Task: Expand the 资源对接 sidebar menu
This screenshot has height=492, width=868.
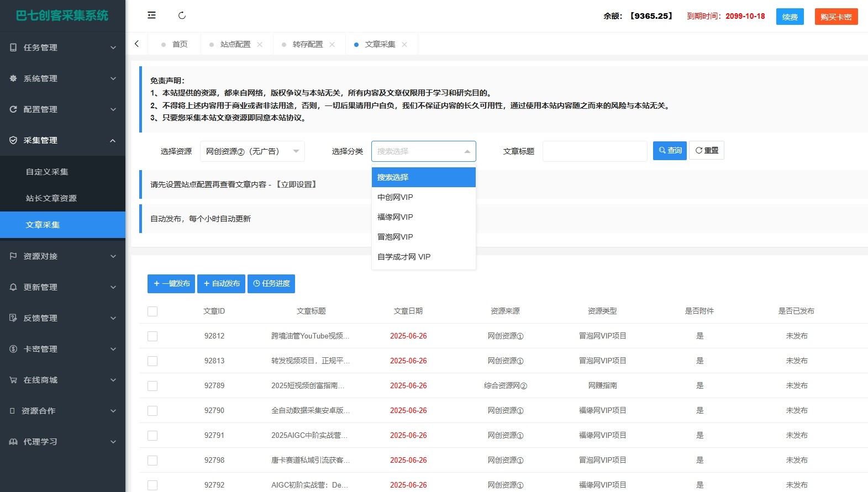Action: click(x=62, y=256)
